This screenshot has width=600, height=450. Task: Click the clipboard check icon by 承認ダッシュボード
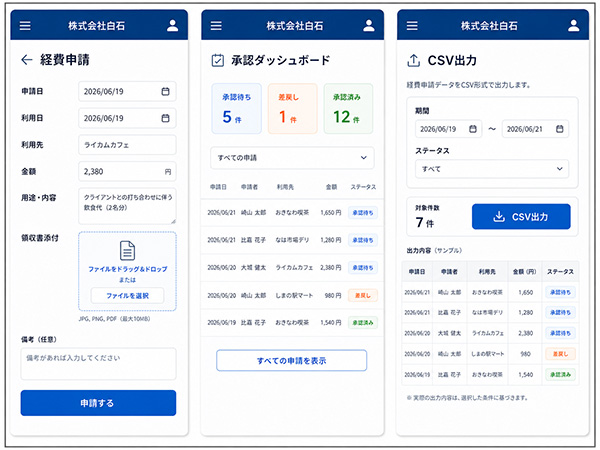pyautogui.click(x=218, y=60)
